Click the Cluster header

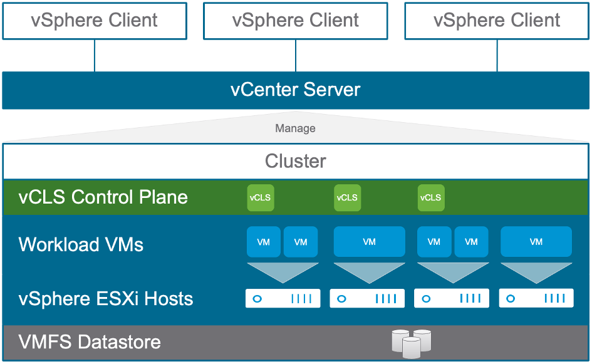point(296,161)
